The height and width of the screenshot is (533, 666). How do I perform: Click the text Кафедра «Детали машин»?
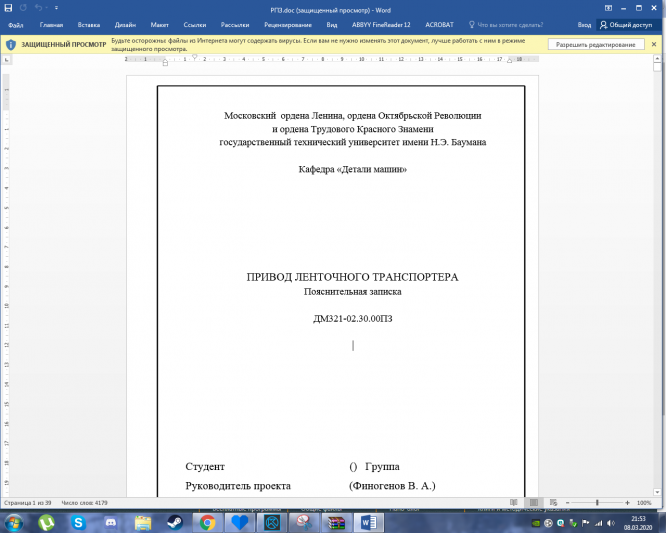(x=352, y=169)
